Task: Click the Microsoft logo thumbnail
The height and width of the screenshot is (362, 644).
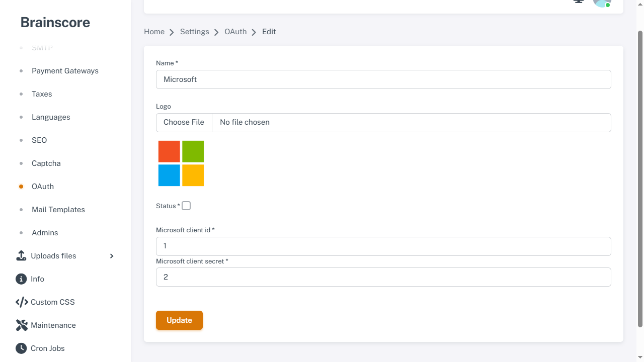Action: pyautogui.click(x=181, y=163)
